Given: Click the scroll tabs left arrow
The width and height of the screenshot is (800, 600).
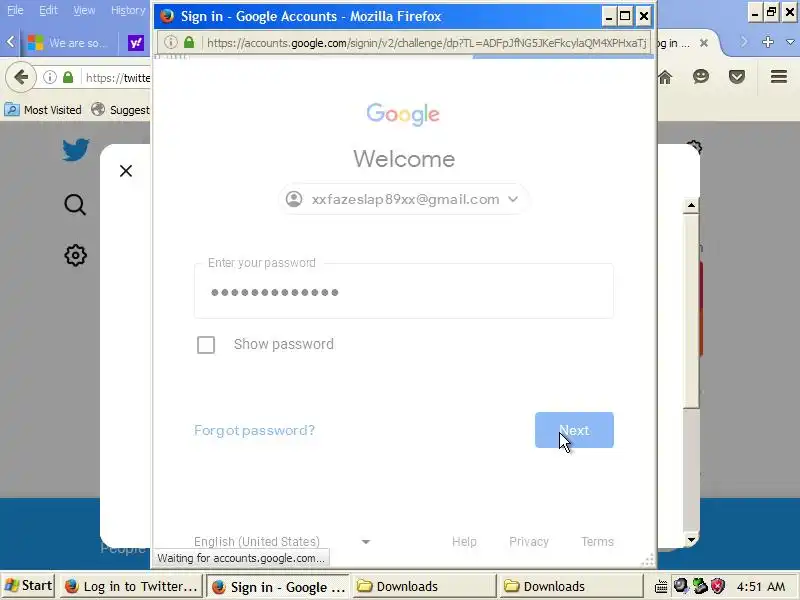Looking at the screenshot, I should (10, 42).
